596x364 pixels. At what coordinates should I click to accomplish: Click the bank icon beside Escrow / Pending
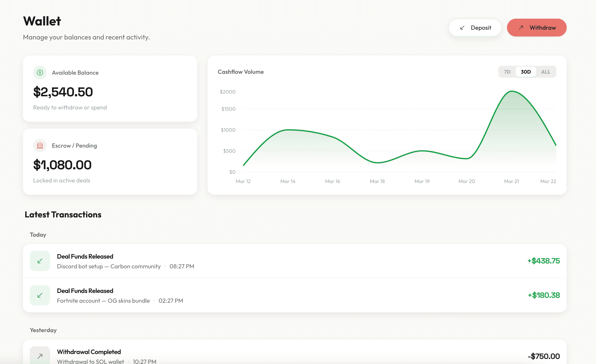click(40, 145)
